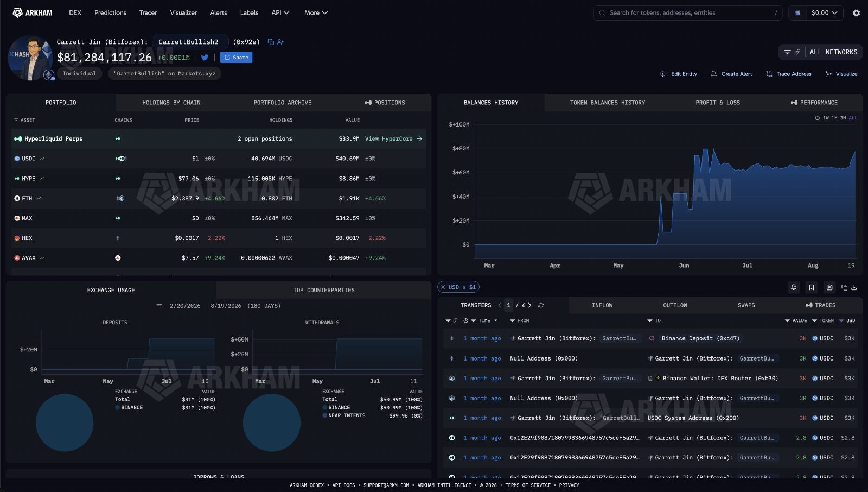Remove the USD ≥ $1 filter chip
The image size is (868, 492).
(443, 287)
